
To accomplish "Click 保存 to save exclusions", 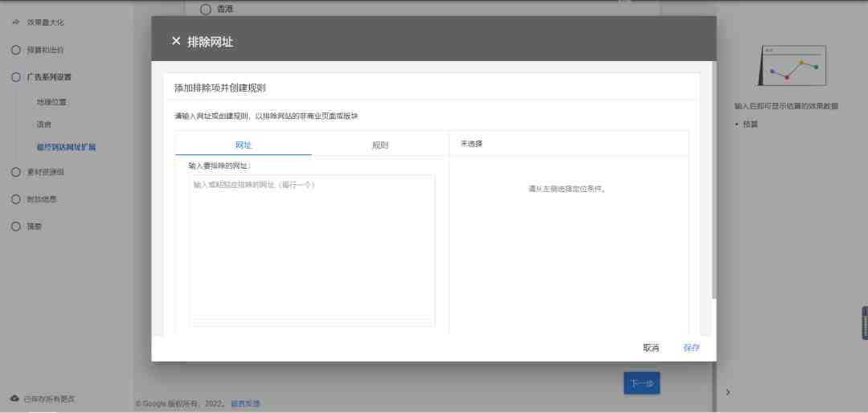I will click(x=691, y=348).
